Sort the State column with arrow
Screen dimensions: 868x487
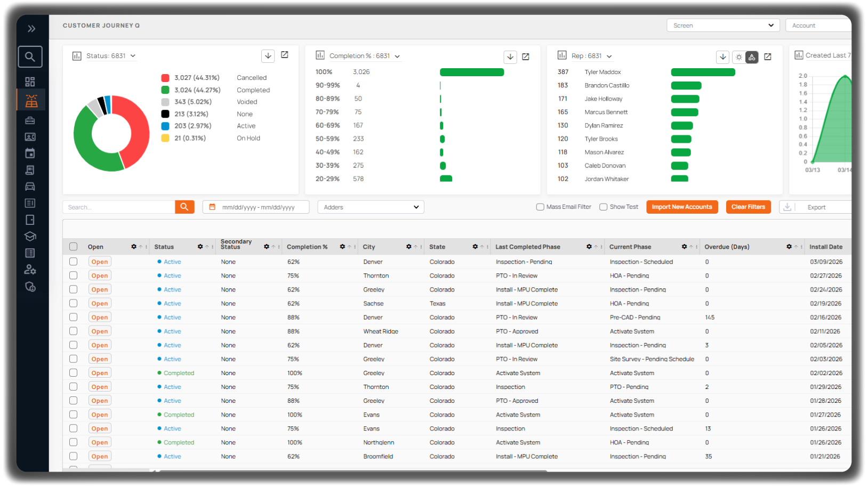[482, 247]
